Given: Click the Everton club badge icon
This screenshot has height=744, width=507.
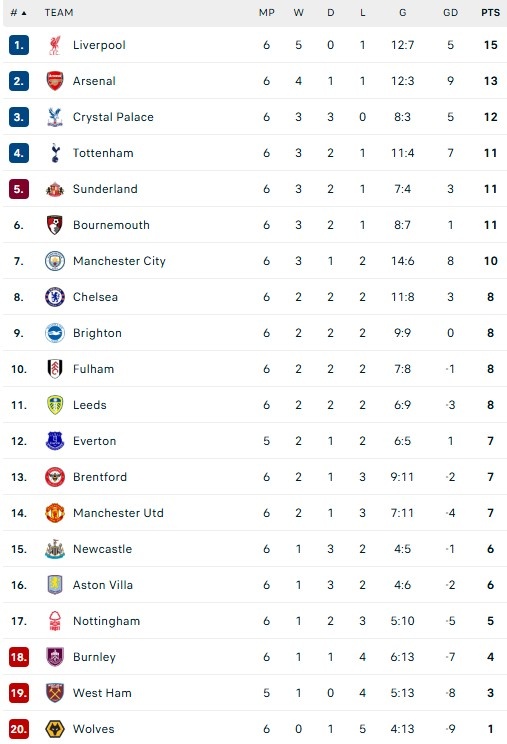Looking at the screenshot, I should [55, 441].
